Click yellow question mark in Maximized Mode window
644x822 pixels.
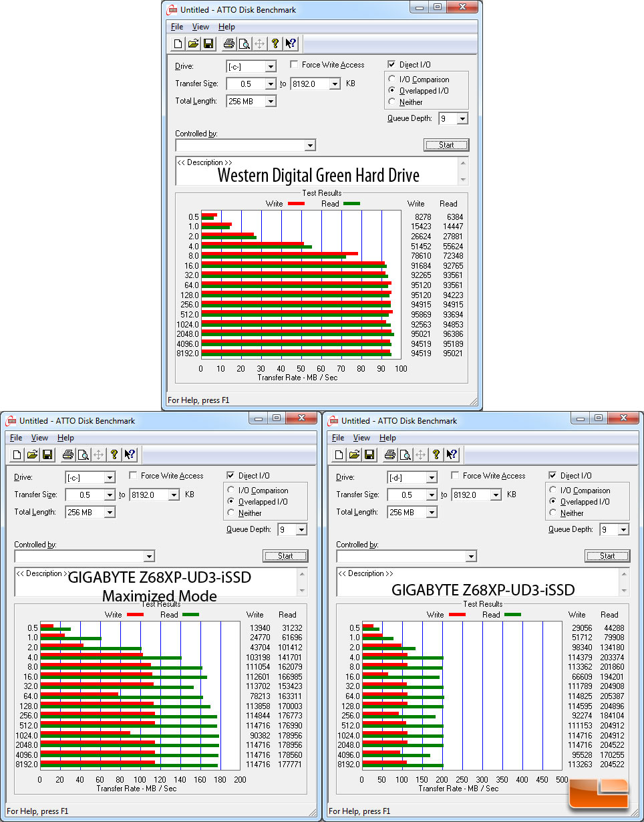pyautogui.click(x=114, y=455)
